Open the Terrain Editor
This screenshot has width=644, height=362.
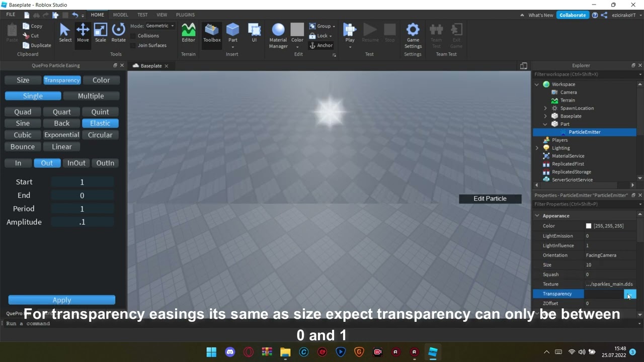tap(188, 33)
